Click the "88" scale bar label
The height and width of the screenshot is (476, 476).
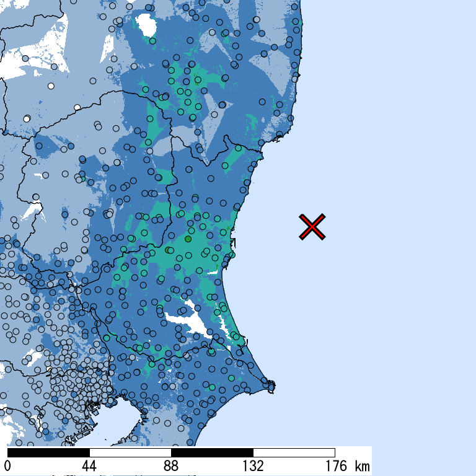coord(171,466)
